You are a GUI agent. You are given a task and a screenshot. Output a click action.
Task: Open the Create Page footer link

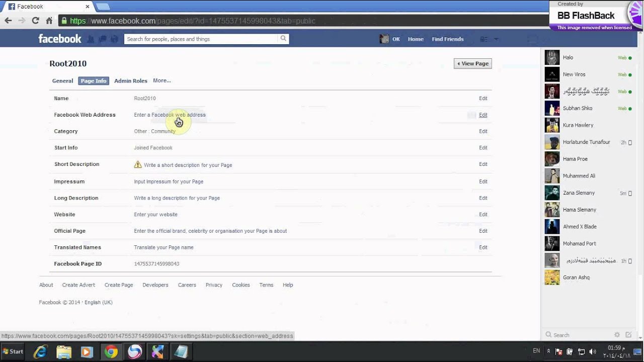[119, 285]
